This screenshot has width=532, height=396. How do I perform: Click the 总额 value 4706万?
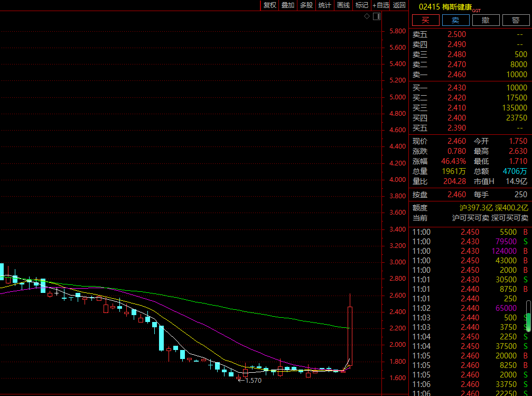[x=515, y=171]
